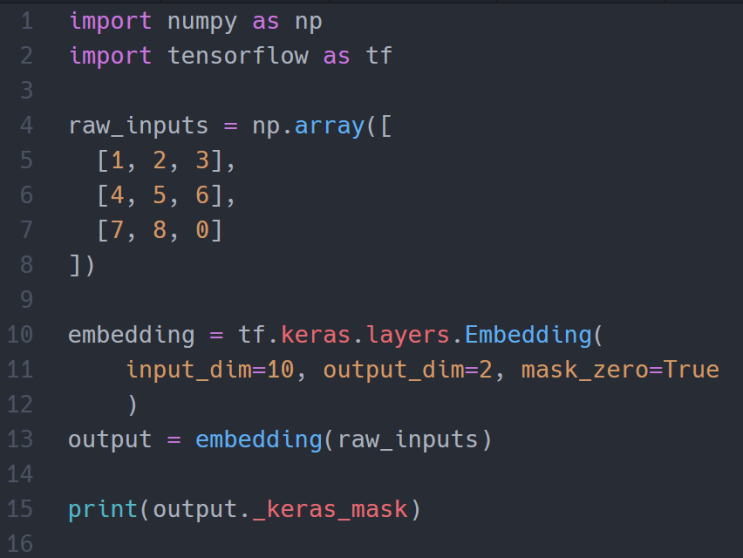Image resolution: width=743 pixels, height=558 pixels.
Task: Click line number 1 in the gutter
Action: coord(27,21)
